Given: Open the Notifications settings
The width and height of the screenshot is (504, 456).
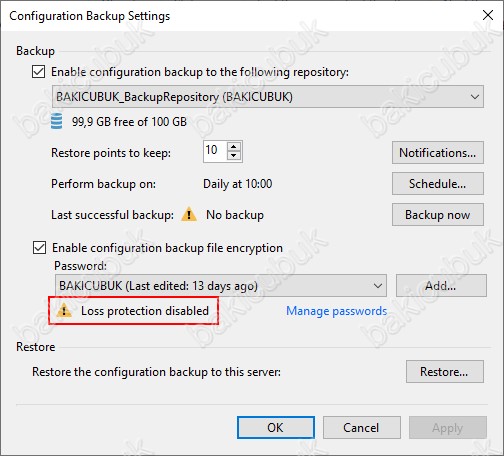Looking at the screenshot, I should pos(438,153).
